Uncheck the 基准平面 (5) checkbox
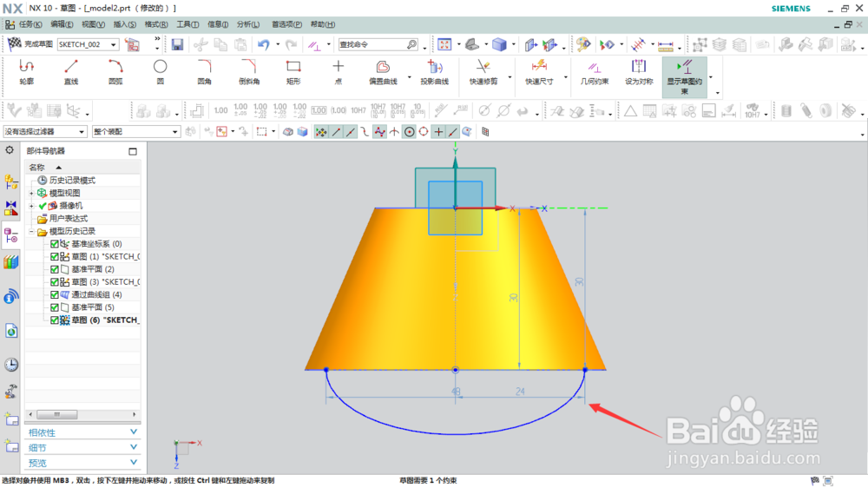 54,307
